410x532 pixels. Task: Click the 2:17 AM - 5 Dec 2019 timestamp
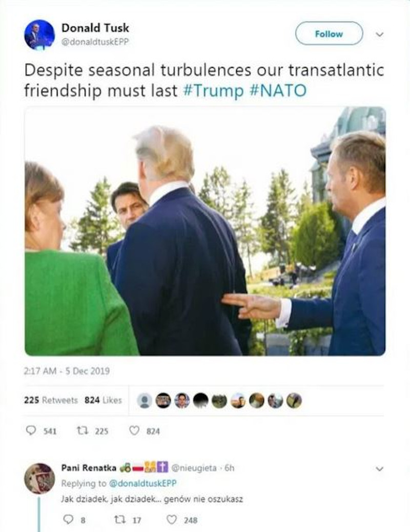point(67,371)
